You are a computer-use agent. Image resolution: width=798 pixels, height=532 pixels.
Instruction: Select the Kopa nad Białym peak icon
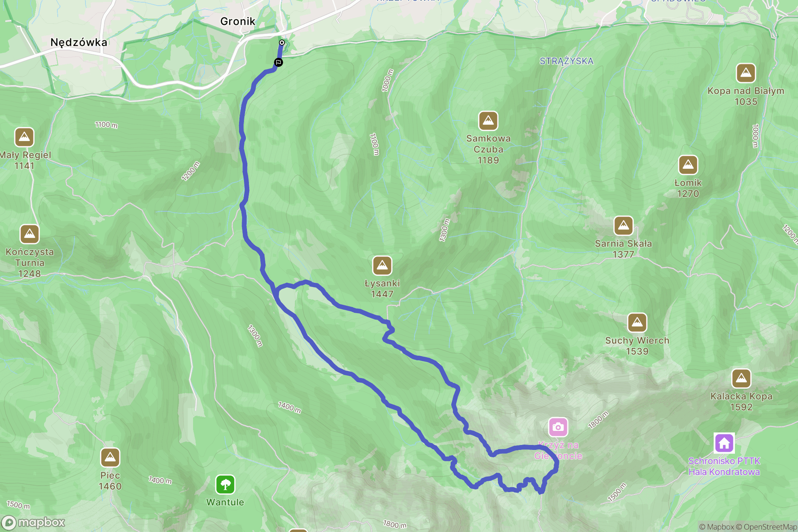tap(746, 73)
